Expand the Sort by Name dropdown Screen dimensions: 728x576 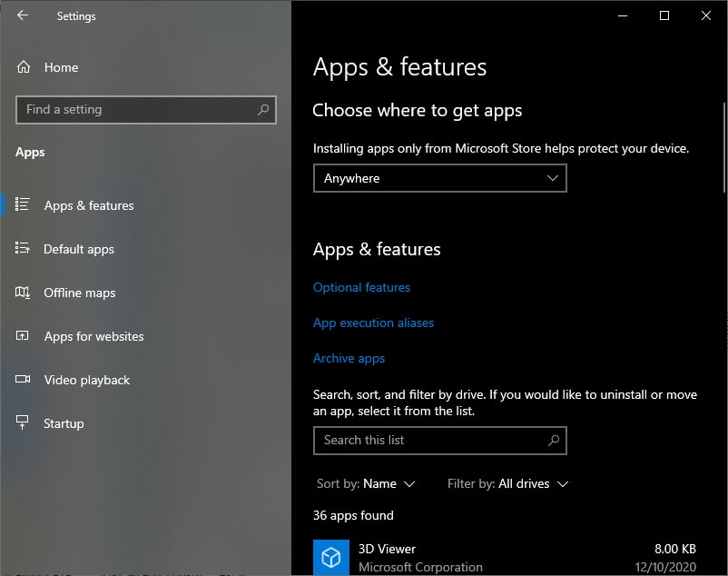point(366,484)
